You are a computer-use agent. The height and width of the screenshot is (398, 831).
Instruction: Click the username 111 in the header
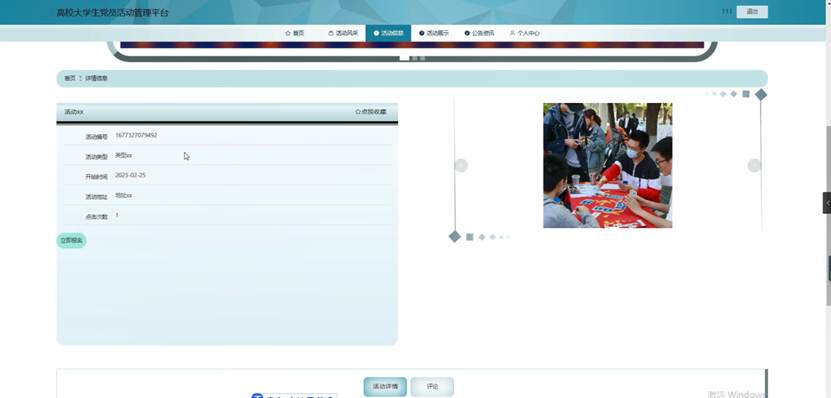click(727, 12)
